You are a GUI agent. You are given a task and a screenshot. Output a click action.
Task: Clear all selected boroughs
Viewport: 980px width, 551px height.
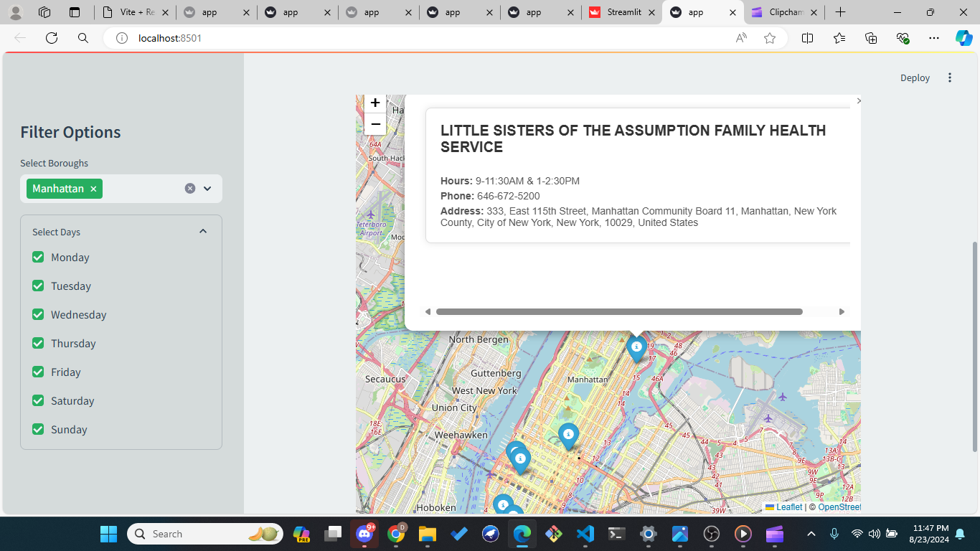pyautogui.click(x=190, y=189)
